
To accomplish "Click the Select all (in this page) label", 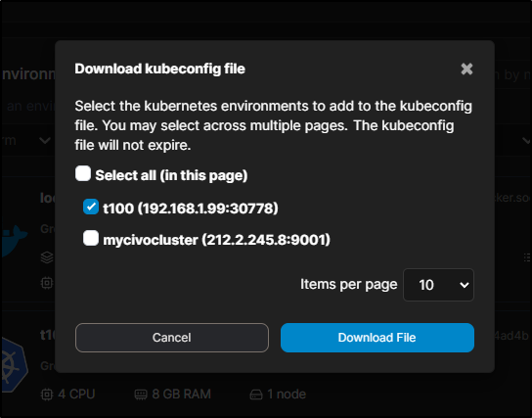I will (x=171, y=175).
